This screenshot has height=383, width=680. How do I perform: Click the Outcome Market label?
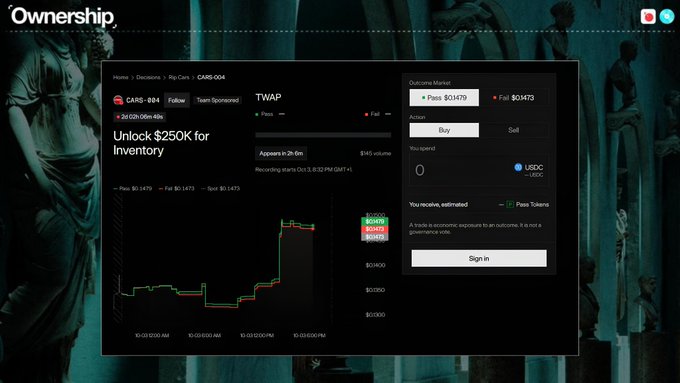[430, 82]
